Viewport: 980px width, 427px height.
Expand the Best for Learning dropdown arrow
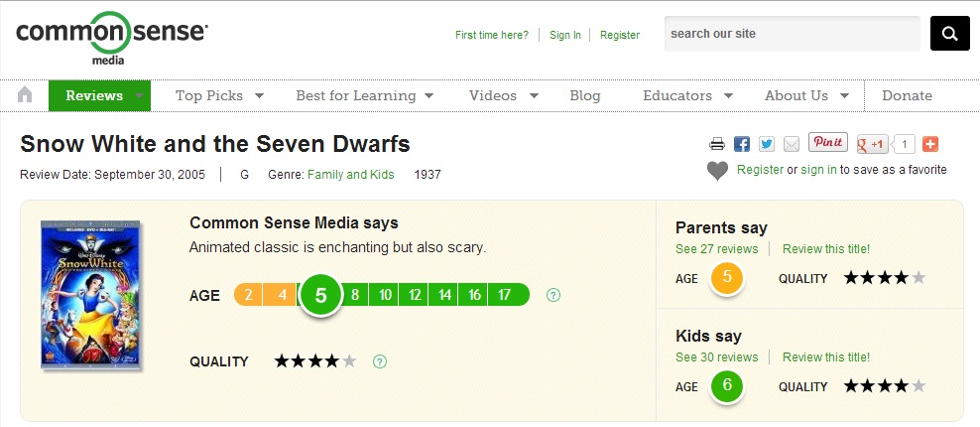[x=429, y=96]
